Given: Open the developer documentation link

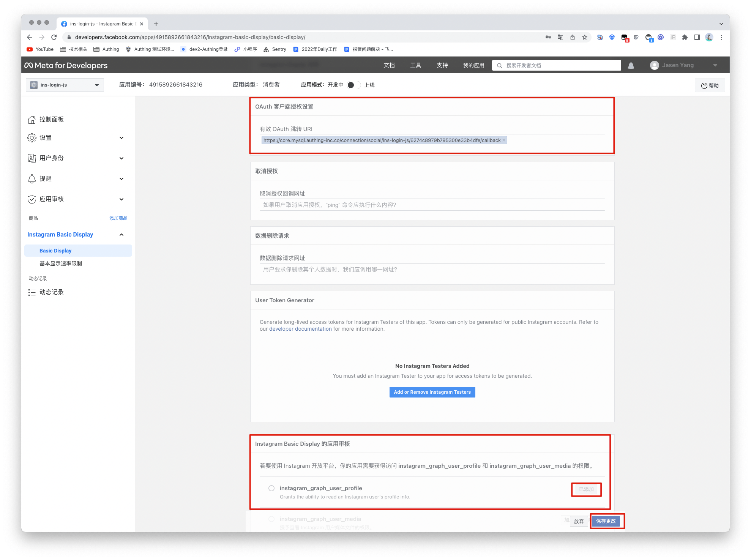Looking at the screenshot, I should point(300,329).
